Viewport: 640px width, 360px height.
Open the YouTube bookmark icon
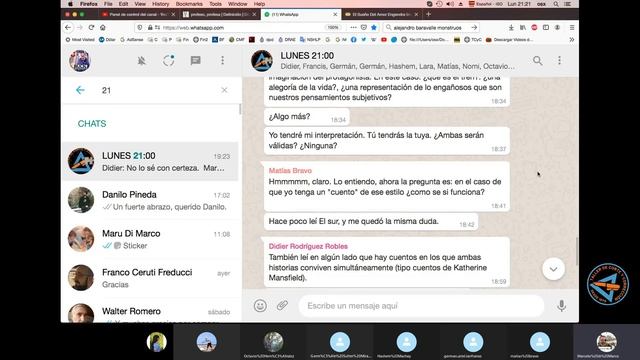tap(384, 40)
